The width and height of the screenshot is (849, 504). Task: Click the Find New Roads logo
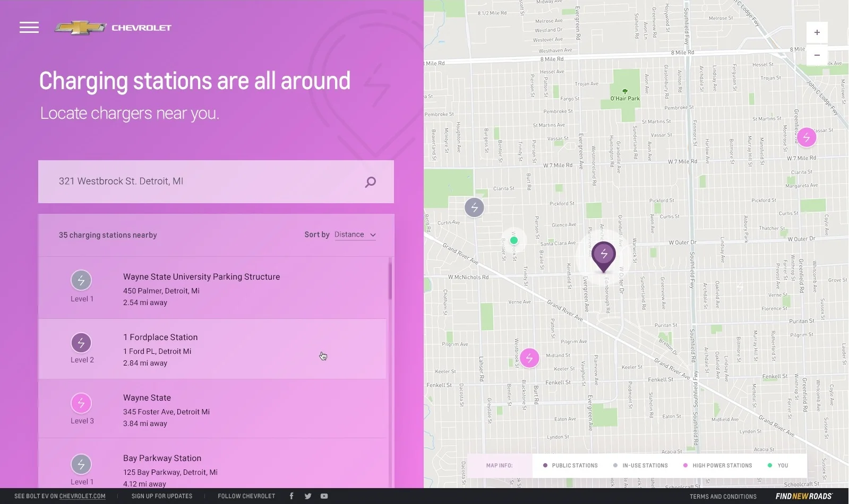click(x=804, y=496)
